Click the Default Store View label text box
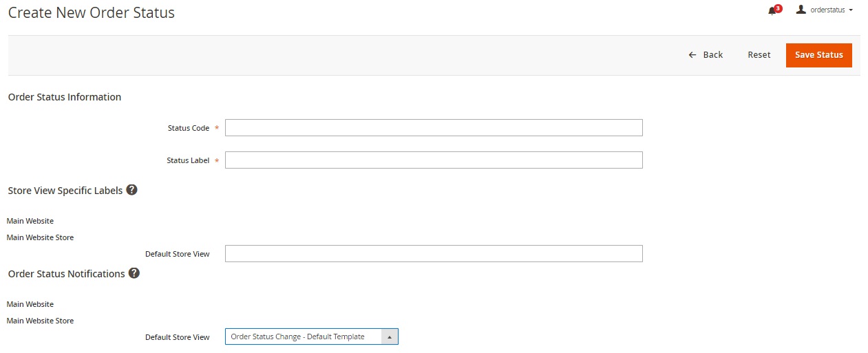 (434, 254)
